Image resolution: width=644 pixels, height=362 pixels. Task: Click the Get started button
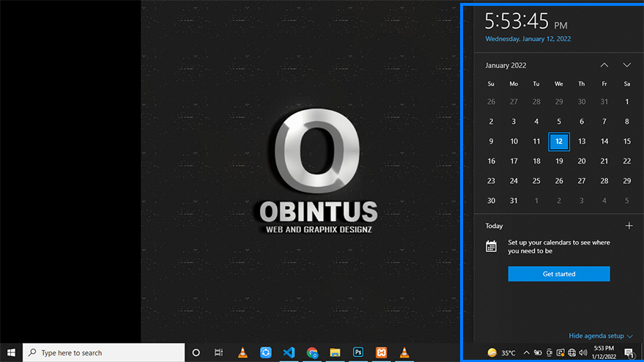click(x=559, y=274)
